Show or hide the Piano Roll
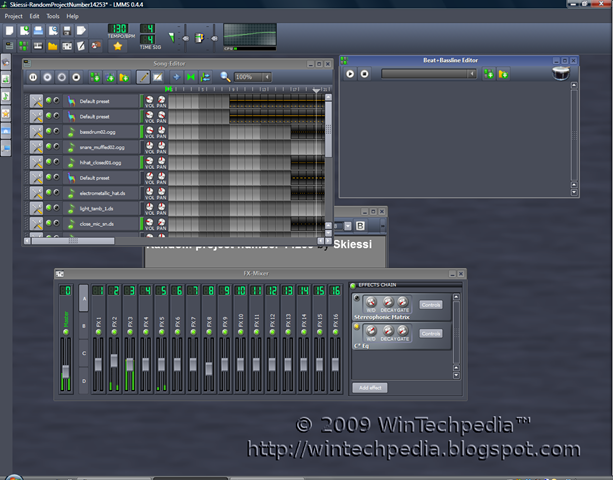This screenshot has width=613, height=480. [38, 46]
